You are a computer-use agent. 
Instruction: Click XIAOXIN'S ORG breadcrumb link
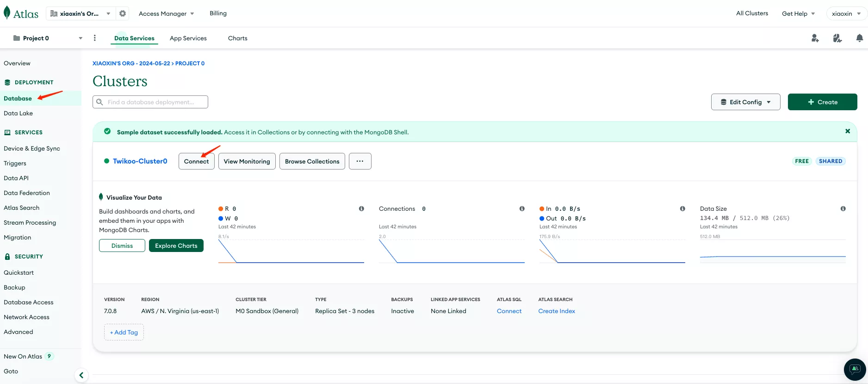tap(131, 63)
